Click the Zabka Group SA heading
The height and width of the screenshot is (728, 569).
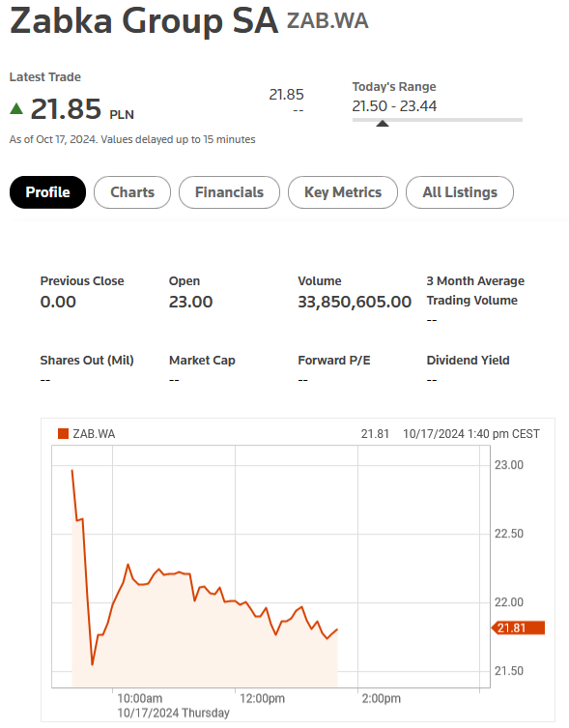(144, 21)
